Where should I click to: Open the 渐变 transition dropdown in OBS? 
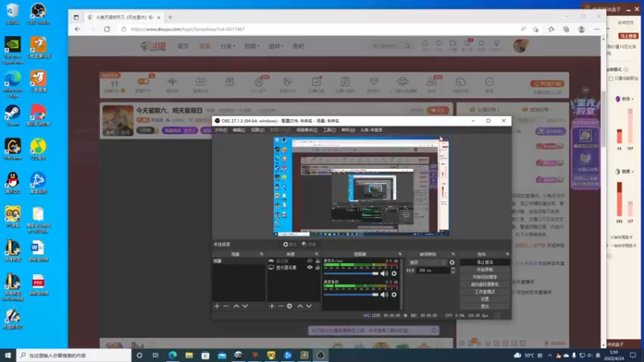(427, 262)
